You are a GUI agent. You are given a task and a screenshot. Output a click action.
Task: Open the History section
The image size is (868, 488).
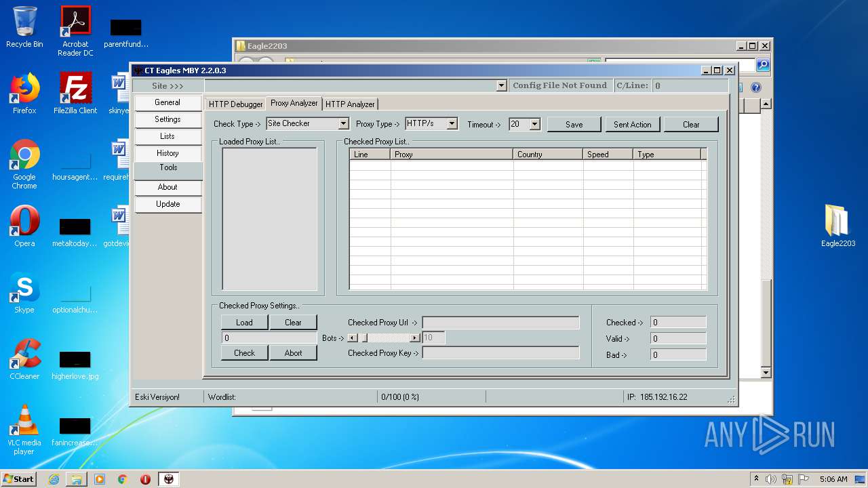167,153
